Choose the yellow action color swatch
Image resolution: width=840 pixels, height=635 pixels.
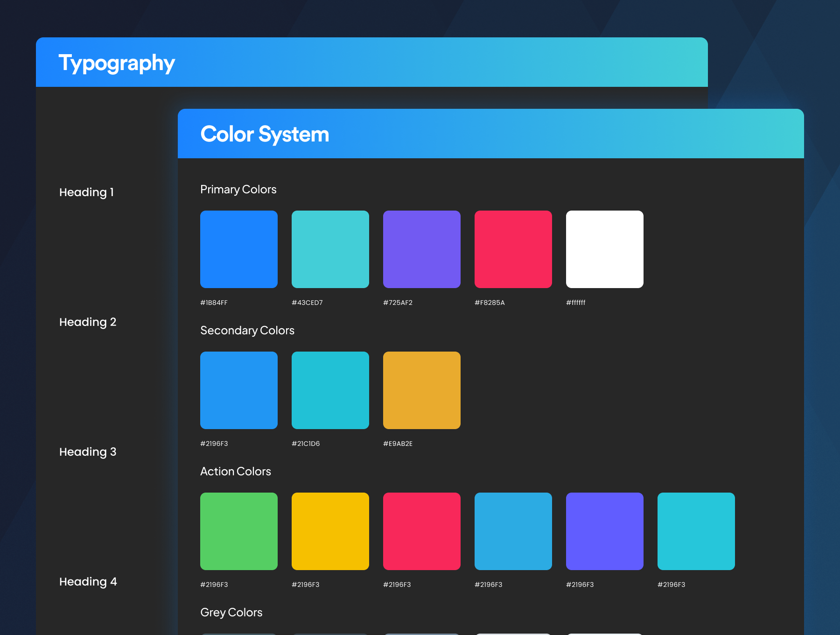(x=330, y=531)
